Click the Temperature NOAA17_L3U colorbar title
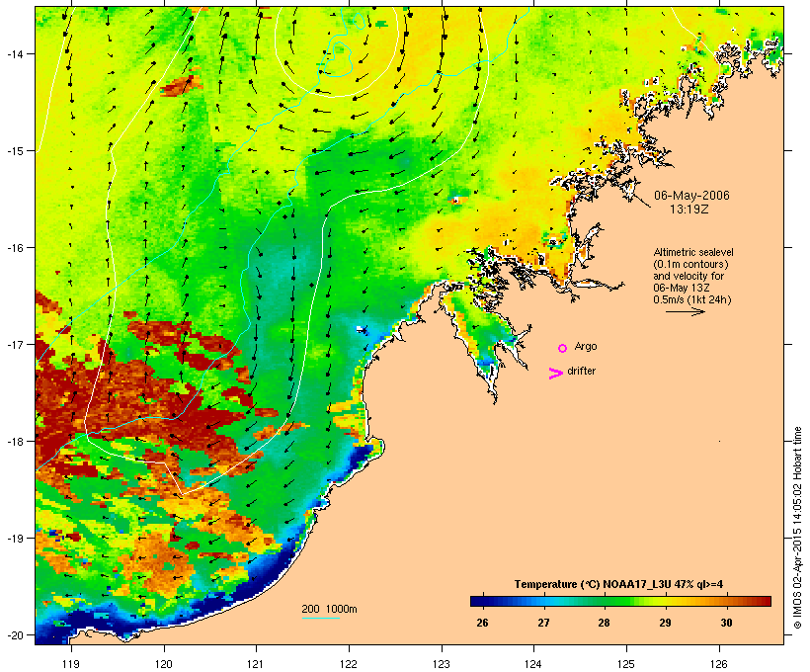The image size is (810, 672). (618, 584)
